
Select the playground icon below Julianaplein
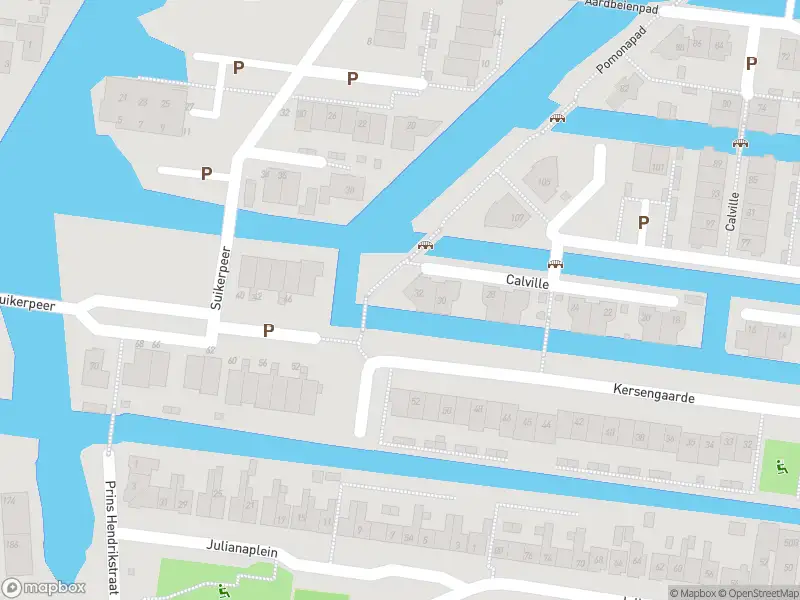pyautogui.click(x=223, y=590)
